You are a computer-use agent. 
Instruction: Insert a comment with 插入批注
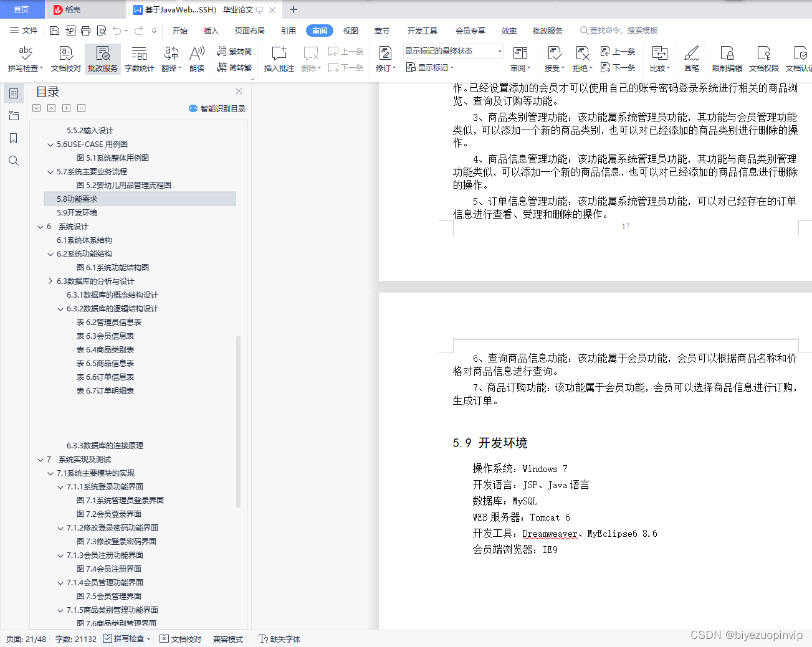(279, 59)
